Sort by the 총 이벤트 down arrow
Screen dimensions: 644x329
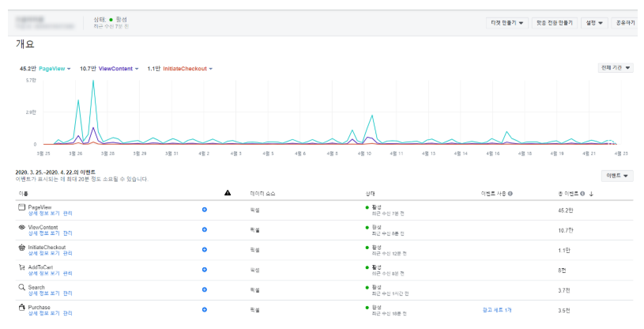[591, 194]
